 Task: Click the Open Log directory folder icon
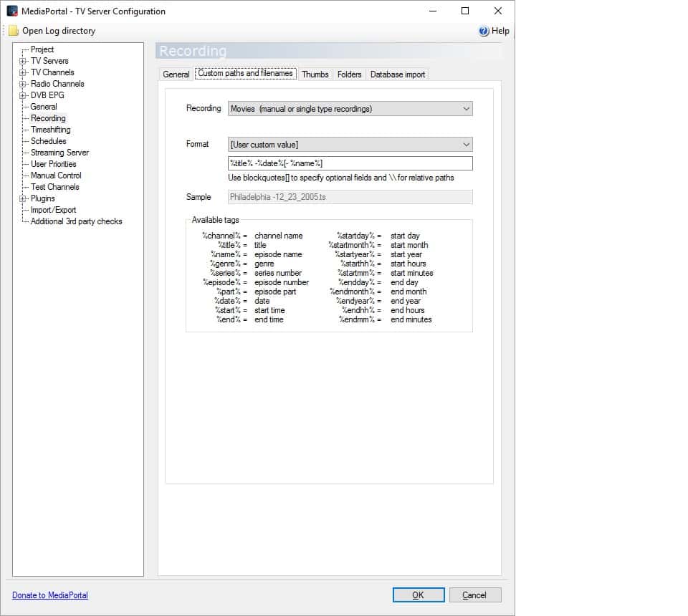pyautogui.click(x=14, y=31)
